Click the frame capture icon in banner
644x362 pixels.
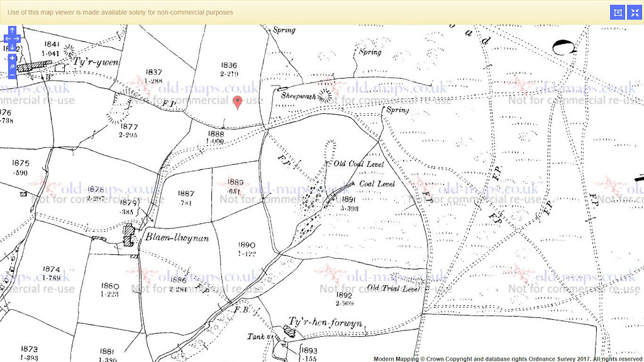618,13
